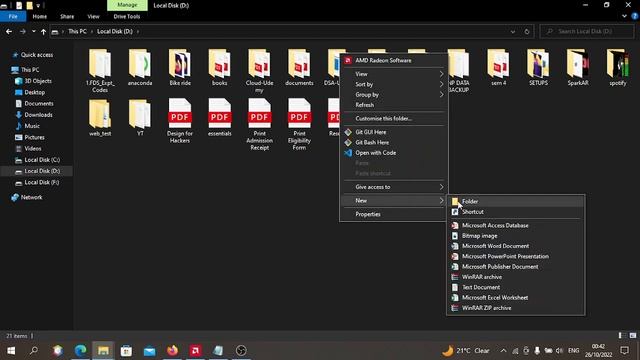
Task: Select Git GUI Here
Action: click(x=394, y=132)
